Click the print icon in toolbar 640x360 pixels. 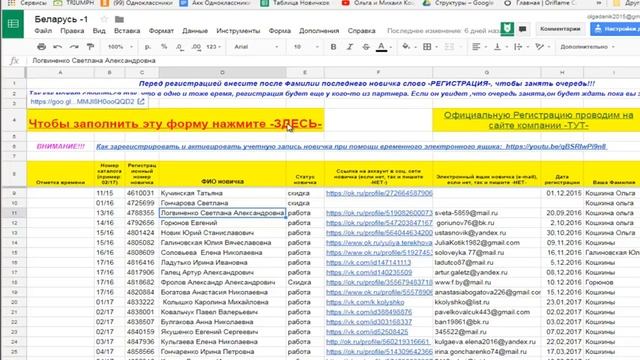41,47
